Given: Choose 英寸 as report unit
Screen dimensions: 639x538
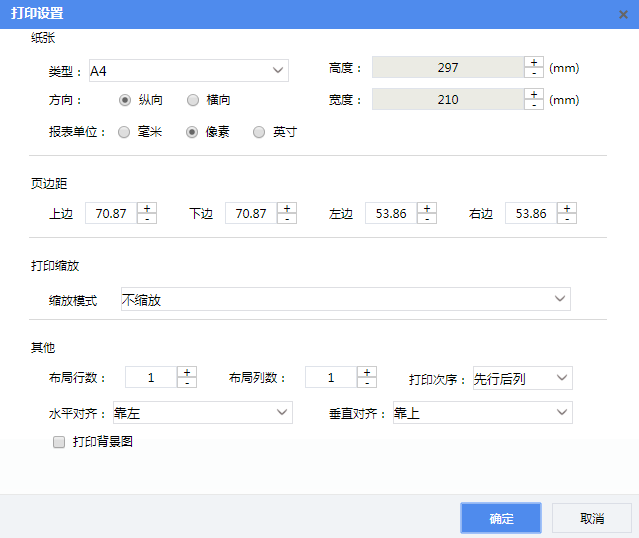Looking at the screenshot, I should (260, 132).
